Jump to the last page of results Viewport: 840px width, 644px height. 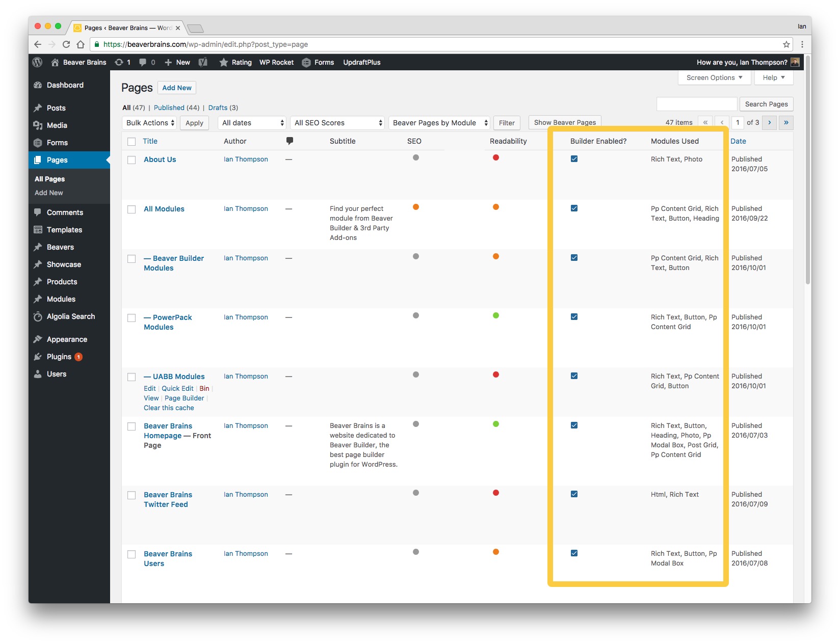pos(786,122)
